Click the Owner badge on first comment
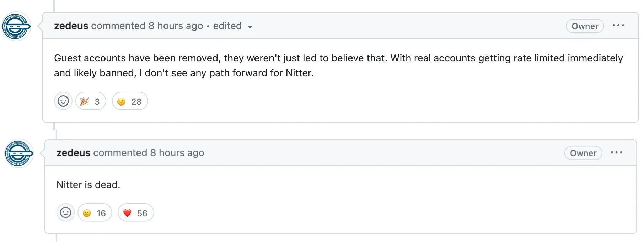Image resolution: width=644 pixels, height=242 pixels. 585,26
